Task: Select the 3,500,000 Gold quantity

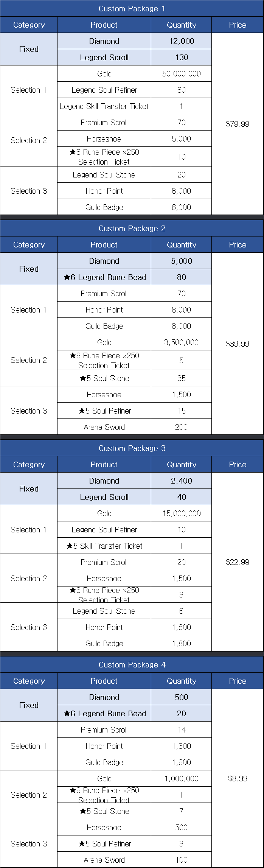Action: coord(182,342)
